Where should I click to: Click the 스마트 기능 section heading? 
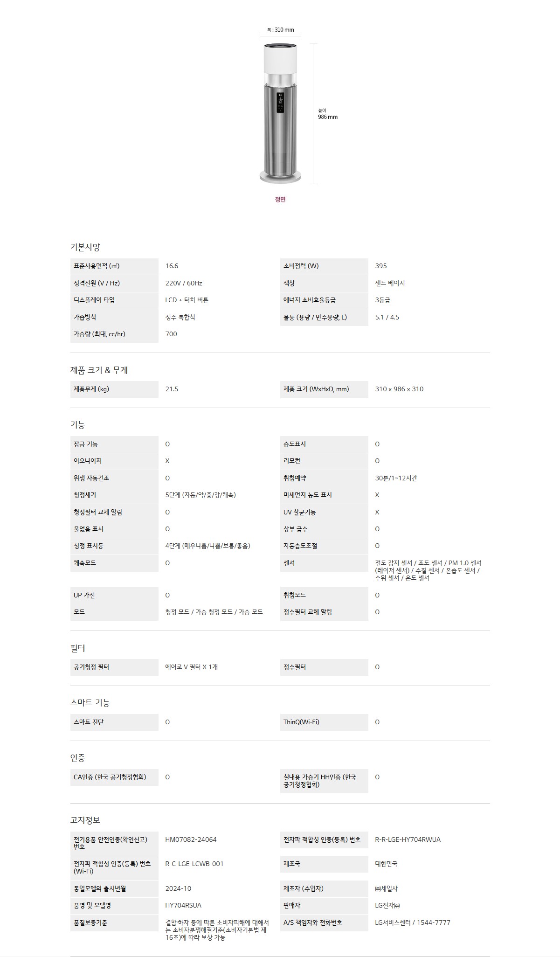click(90, 703)
